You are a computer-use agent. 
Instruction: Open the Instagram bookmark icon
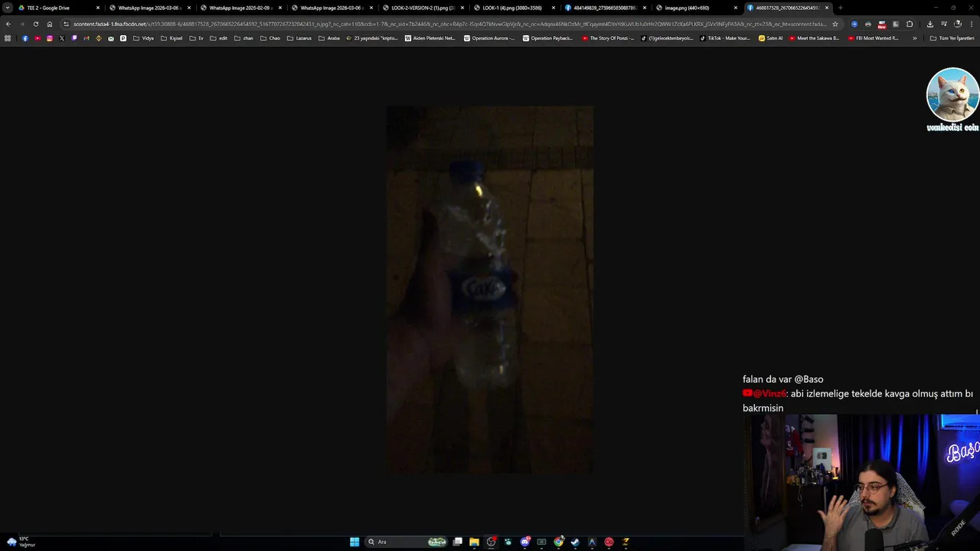[x=50, y=38]
